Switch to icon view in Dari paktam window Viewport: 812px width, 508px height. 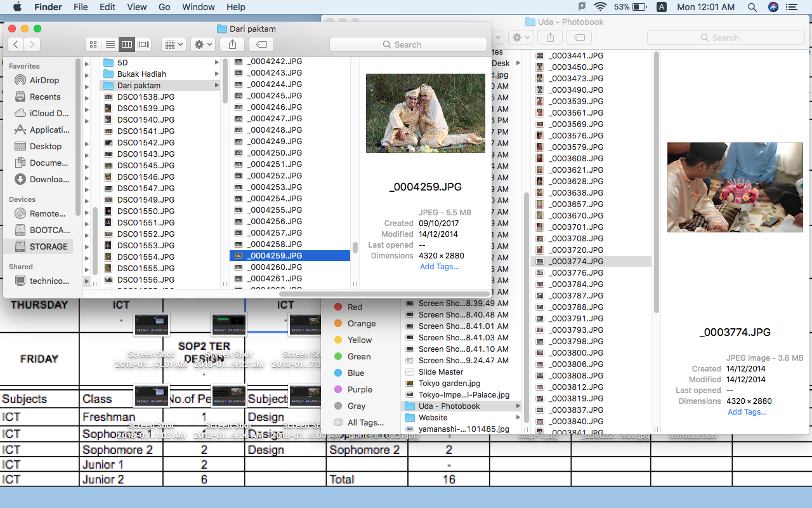pos(93,44)
